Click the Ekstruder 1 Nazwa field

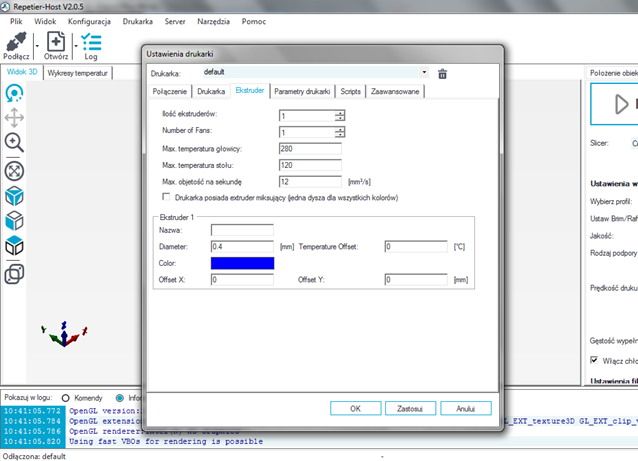tap(242, 230)
